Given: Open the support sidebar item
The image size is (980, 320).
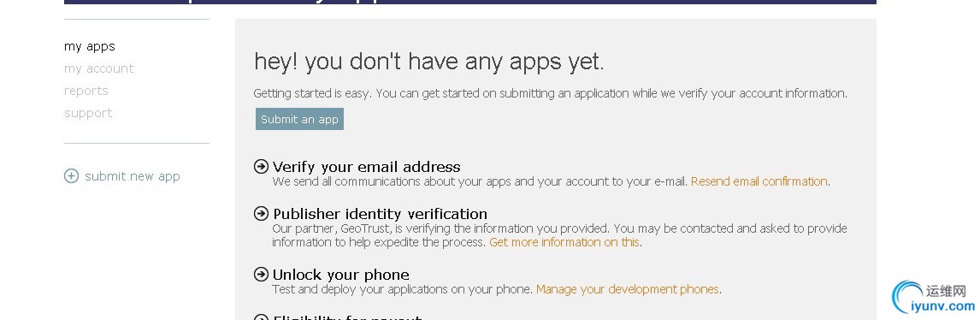Looking at the screenshot, I should (88, 113).
